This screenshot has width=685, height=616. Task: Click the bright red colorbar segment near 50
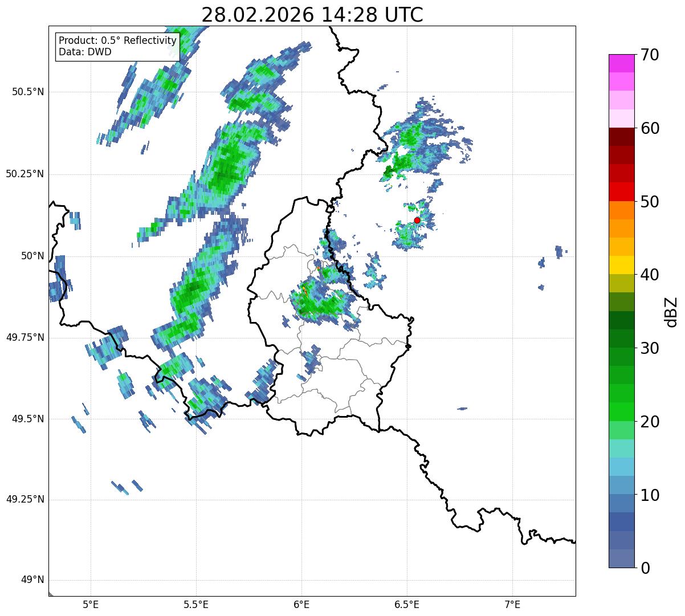click(x=621, y=192)
